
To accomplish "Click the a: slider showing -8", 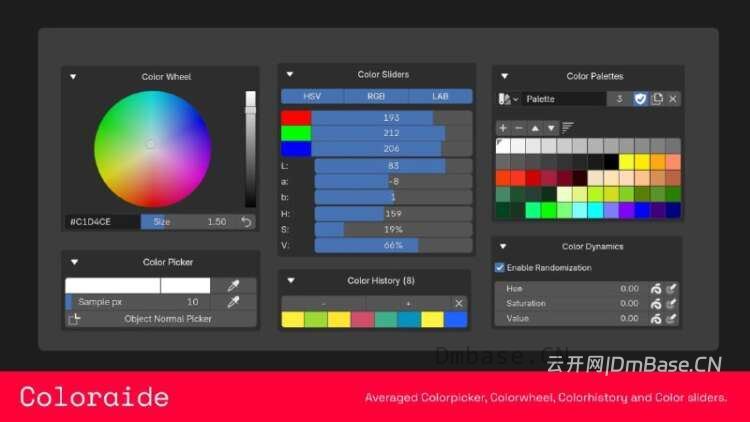I will coord(393,182).
